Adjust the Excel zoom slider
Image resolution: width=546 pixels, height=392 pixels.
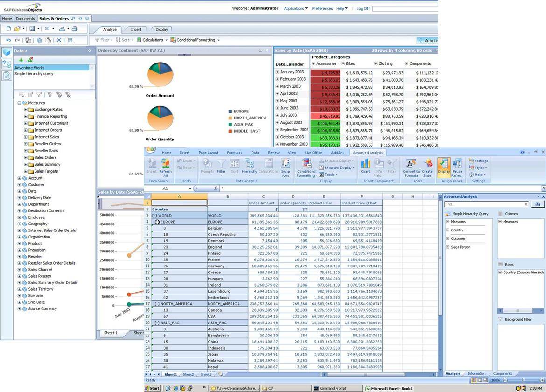(524, 379)
